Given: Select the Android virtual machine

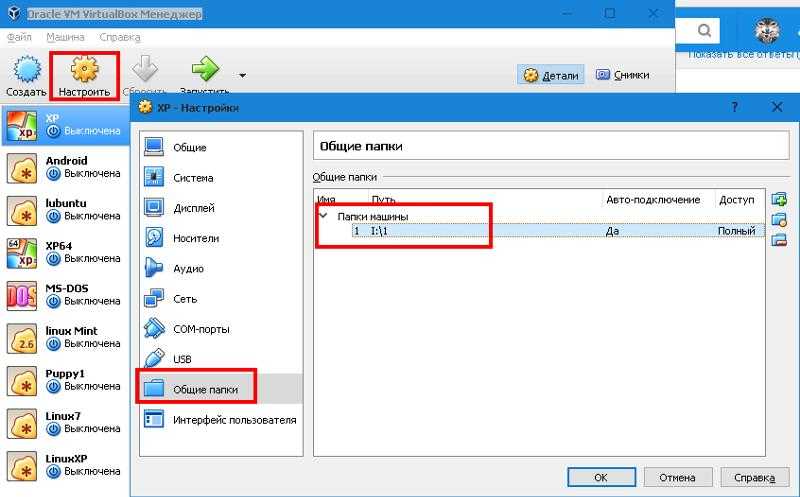Looking at the screenshot, I should [x=65, y=167].
